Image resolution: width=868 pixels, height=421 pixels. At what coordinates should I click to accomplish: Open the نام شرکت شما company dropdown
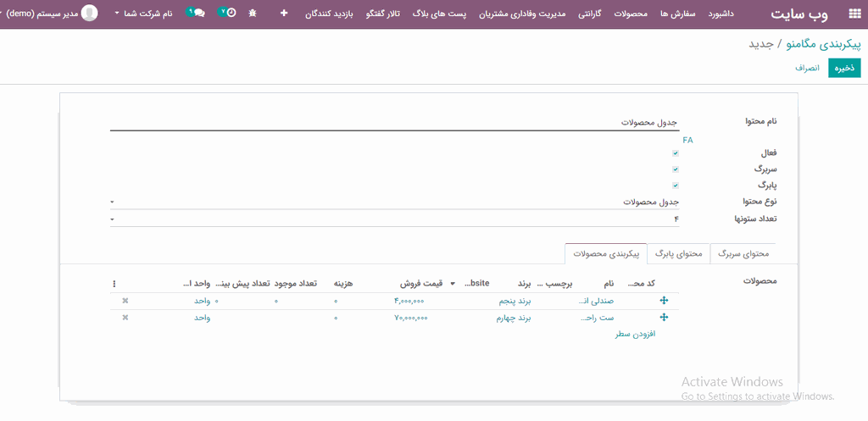(143, 12)
